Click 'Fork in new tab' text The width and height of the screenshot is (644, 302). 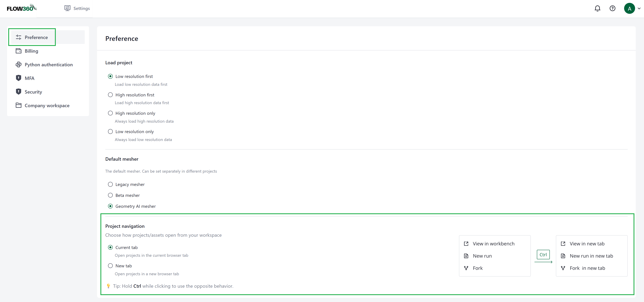point(587,268)
